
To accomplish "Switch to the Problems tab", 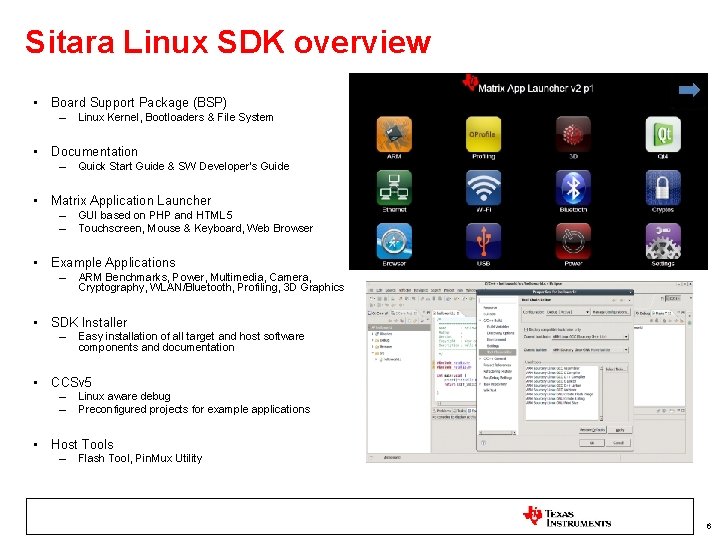I will [443, 411].
